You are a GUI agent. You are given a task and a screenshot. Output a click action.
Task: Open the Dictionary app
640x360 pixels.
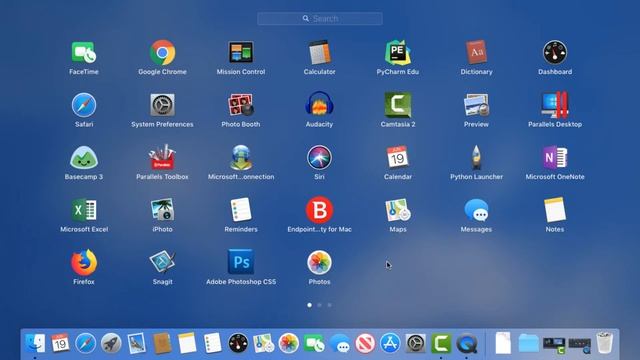click(x=476, y=53)
